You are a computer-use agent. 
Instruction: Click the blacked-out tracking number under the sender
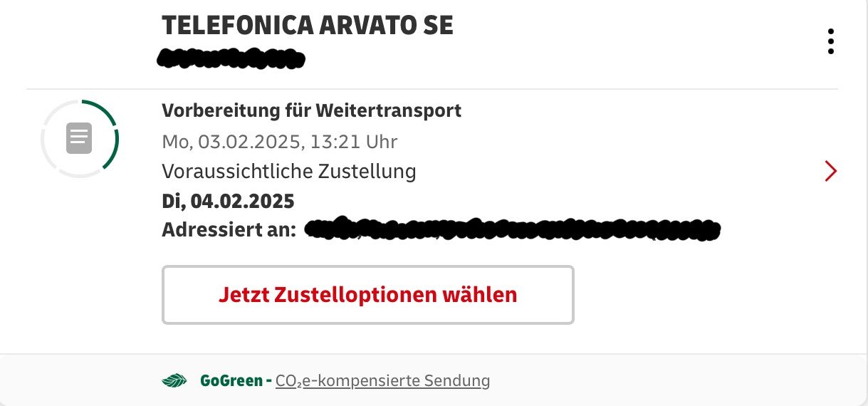[x=230, y=58]
